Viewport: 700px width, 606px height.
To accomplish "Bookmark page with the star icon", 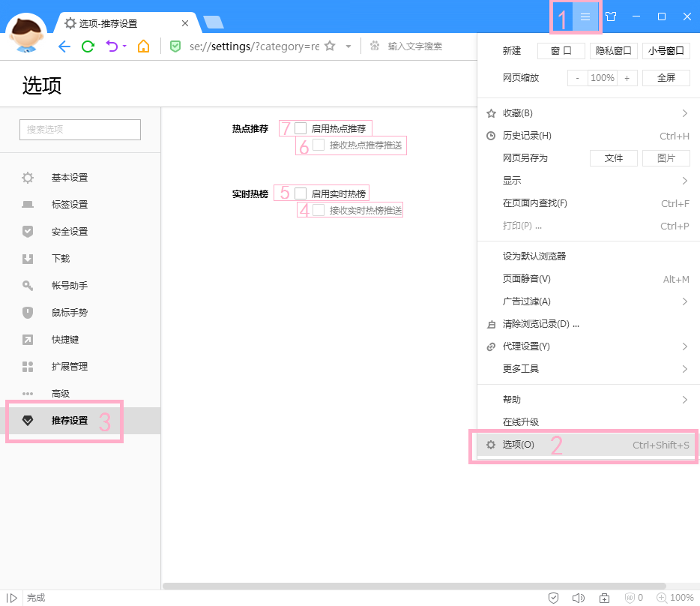I will click(x=330, y=46).
